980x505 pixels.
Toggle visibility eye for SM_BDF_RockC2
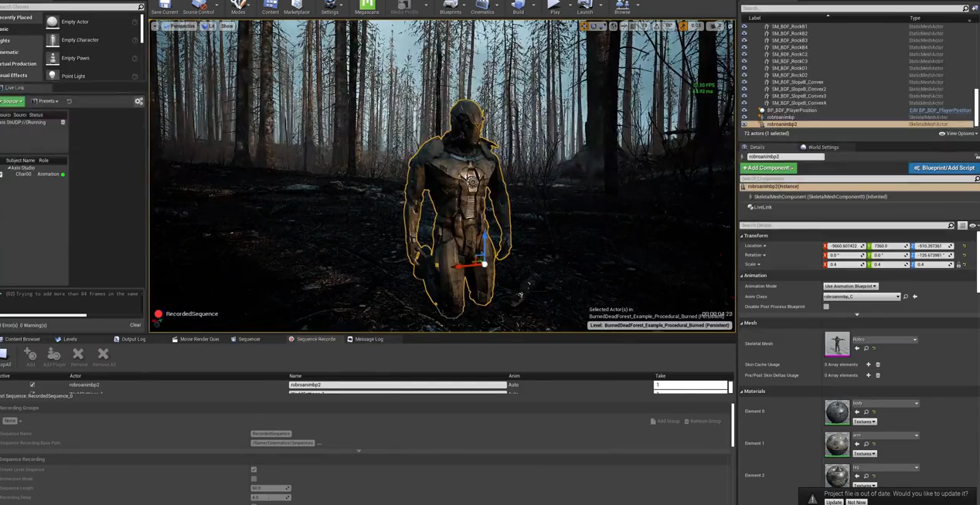tap(744, 54)
